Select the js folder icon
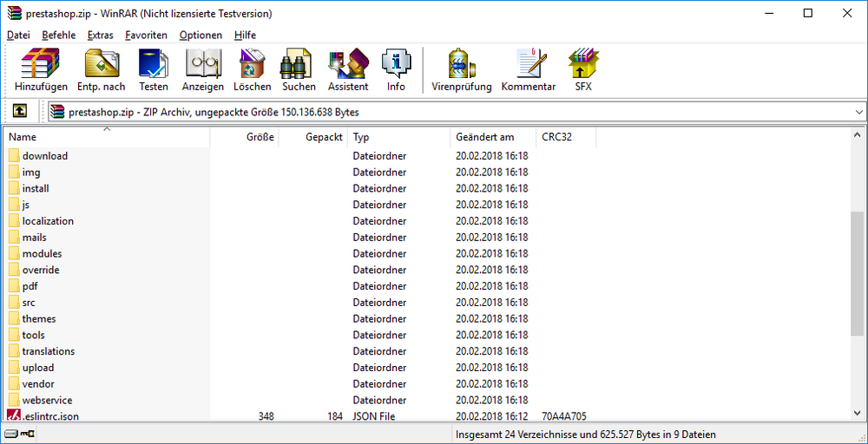 [15, 205]
